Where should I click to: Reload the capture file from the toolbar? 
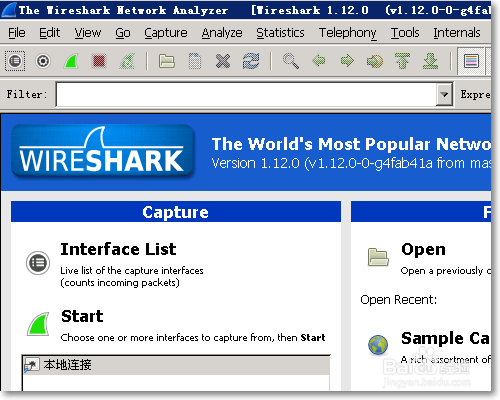(251, 61)
